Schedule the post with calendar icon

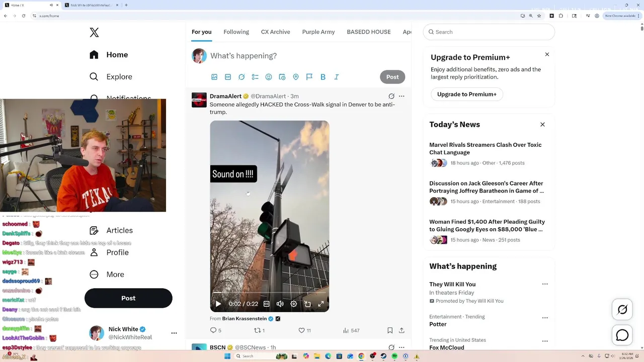[x=282, y=77]
